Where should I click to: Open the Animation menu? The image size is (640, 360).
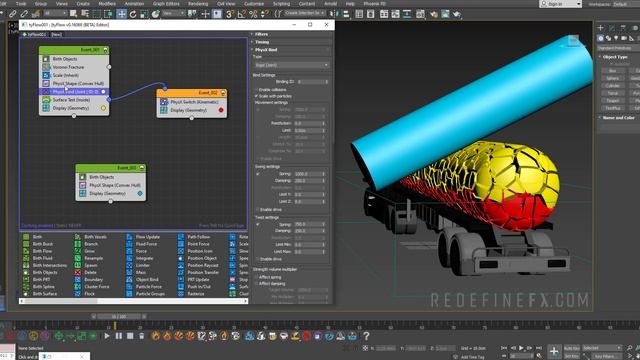(134, 4)
